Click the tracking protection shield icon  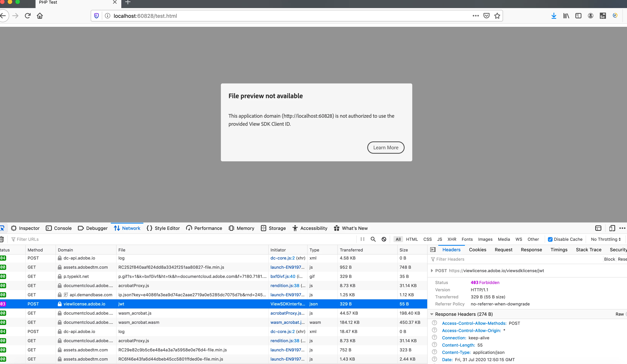coord(96,16)
